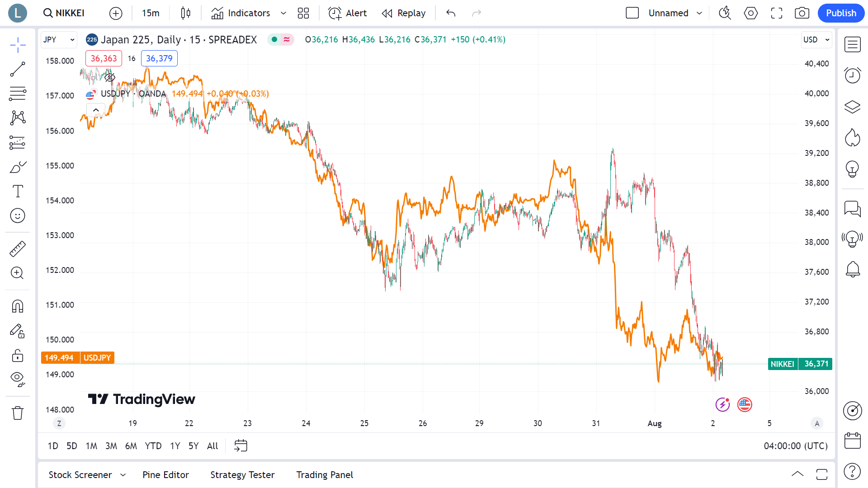The width and height of the screenshot is (868, 488).
Task: Open the hotlists flame panel
Action: click(852, 138)
